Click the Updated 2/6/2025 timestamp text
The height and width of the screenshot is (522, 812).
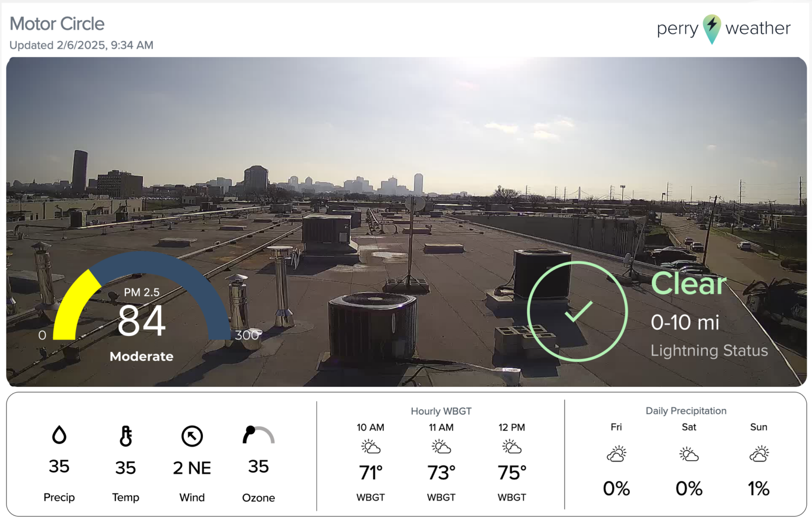(80, 45)
